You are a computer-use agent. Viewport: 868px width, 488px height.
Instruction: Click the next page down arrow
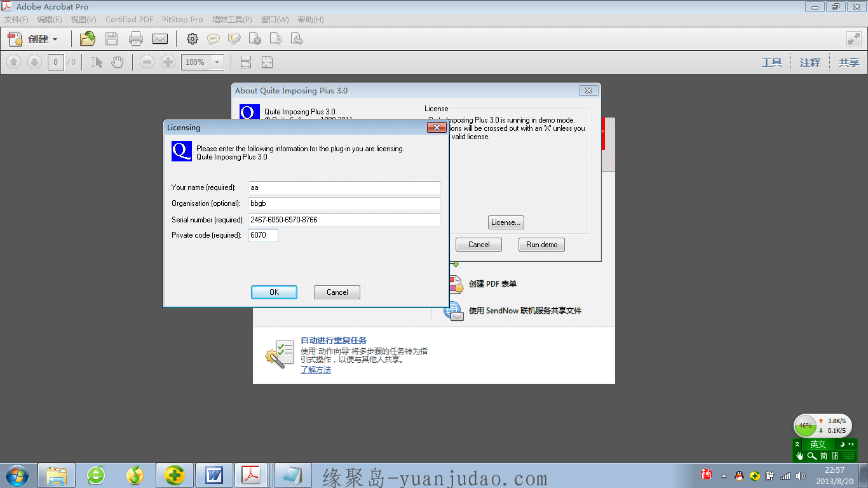[34, 62]
